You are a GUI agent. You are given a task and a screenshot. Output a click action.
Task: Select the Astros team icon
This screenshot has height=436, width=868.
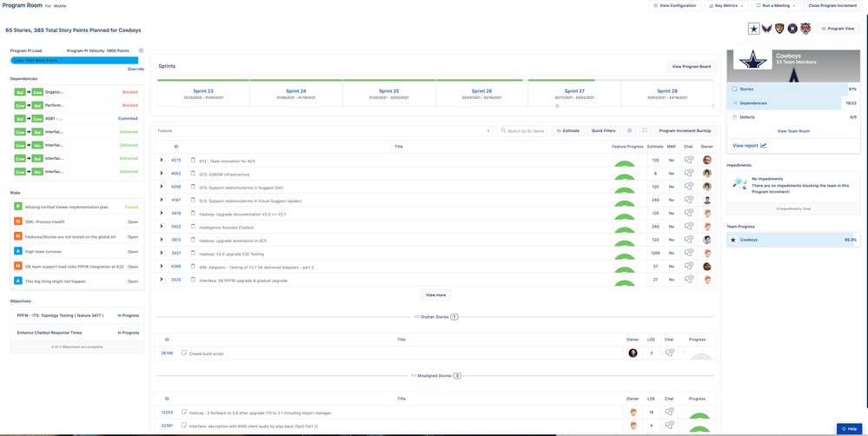point(792,28)
